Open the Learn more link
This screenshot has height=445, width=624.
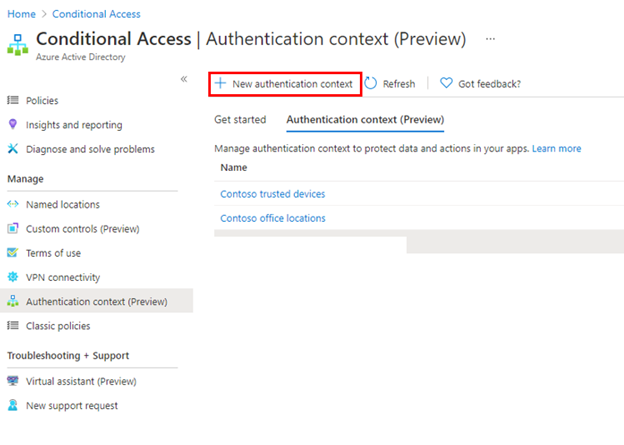tap(556, 149)
